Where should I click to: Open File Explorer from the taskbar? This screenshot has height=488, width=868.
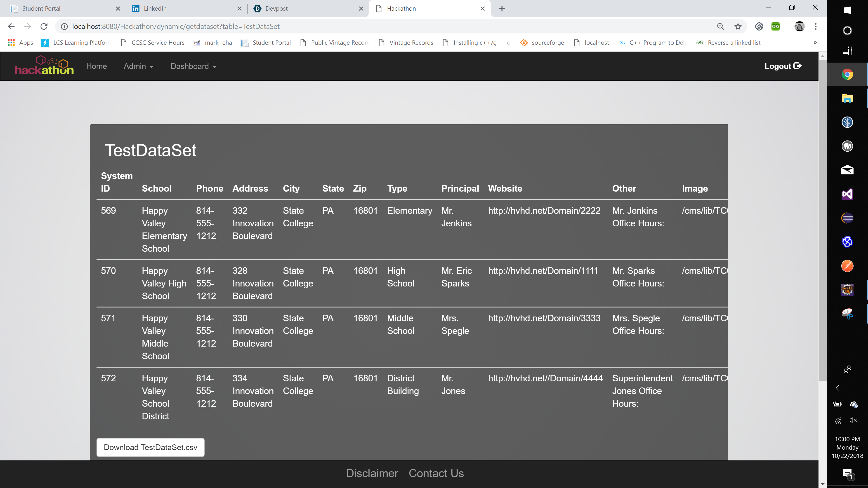(x=847, y=98)
